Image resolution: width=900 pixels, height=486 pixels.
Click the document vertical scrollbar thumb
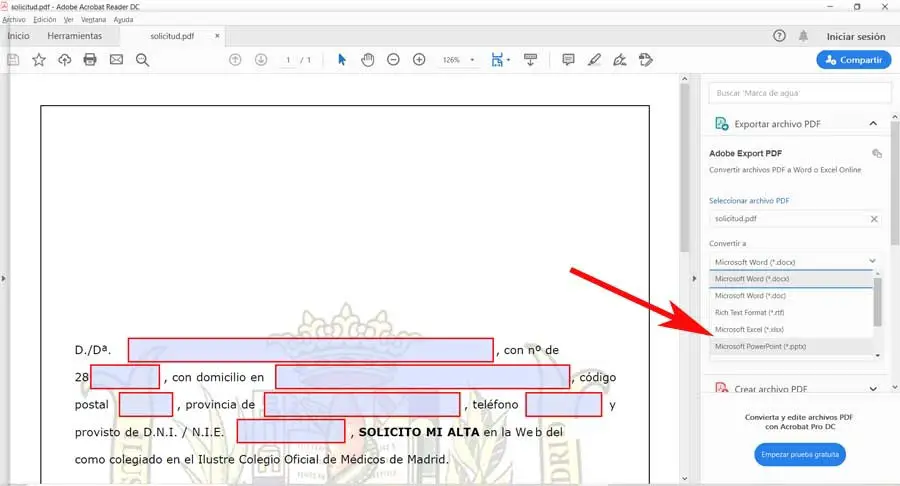684,168
